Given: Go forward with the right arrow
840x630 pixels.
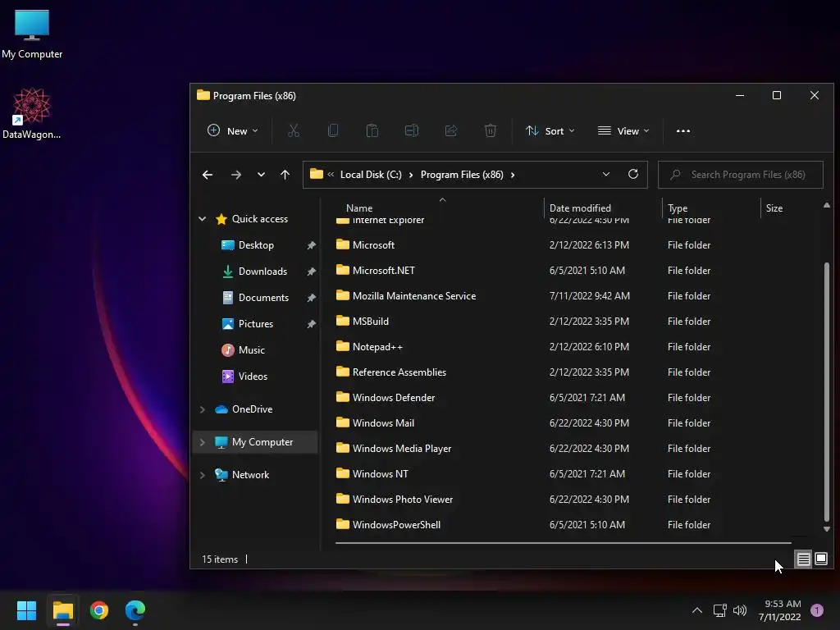Looking at the screenshot, I should pyautogui.click(x=235, y=175).
